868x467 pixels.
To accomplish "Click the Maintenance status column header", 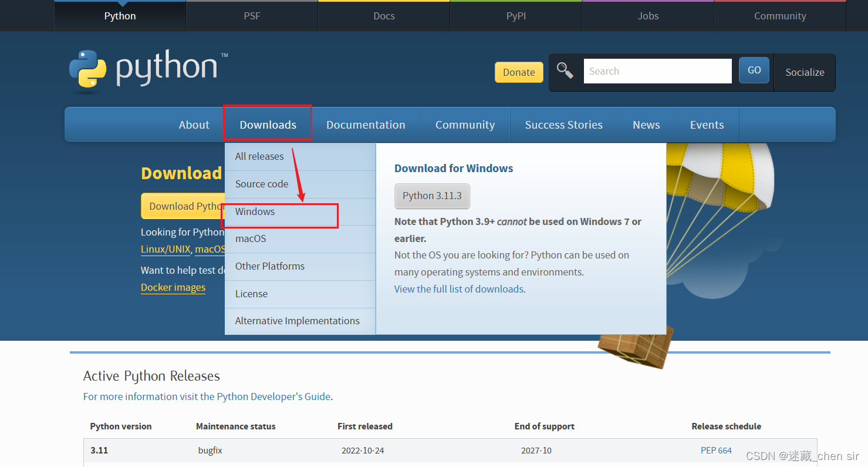I will pyautogui.click(x=236, y=426).
